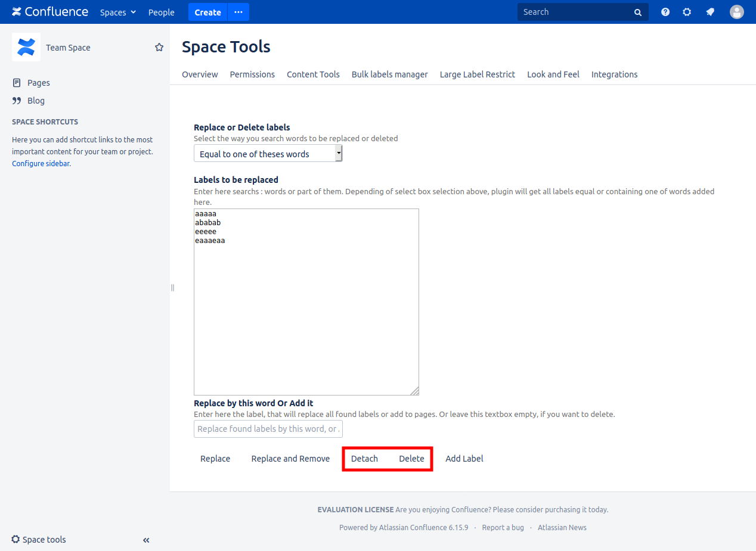Click the Delete button
This screenshot has width=756, height=551.
[x=411, y=459]
